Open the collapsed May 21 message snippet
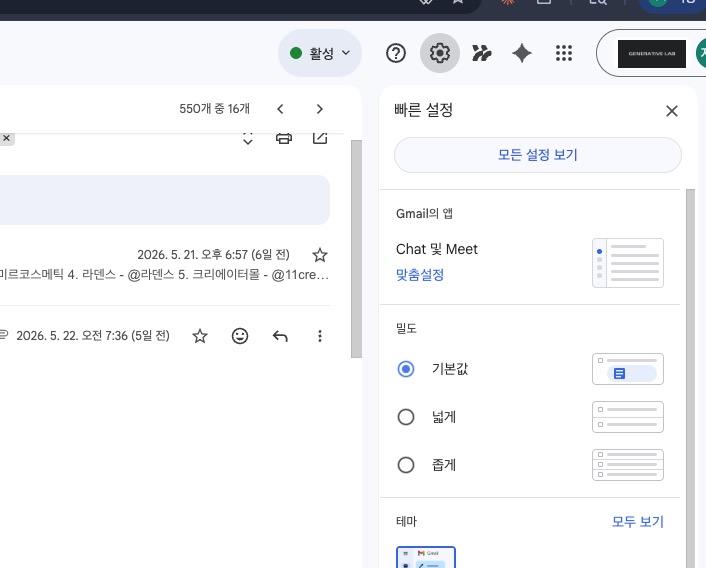Screen dimensions: 706x568 [x=164, y=275]
